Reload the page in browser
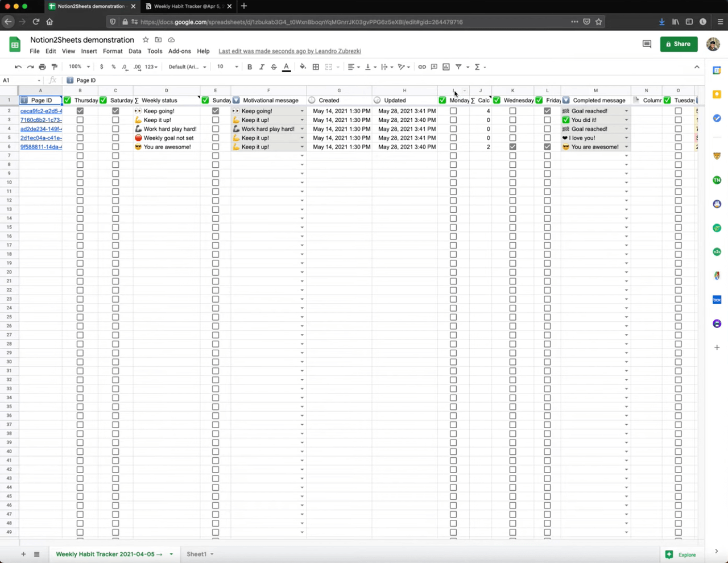 click(x=35, y=22)
